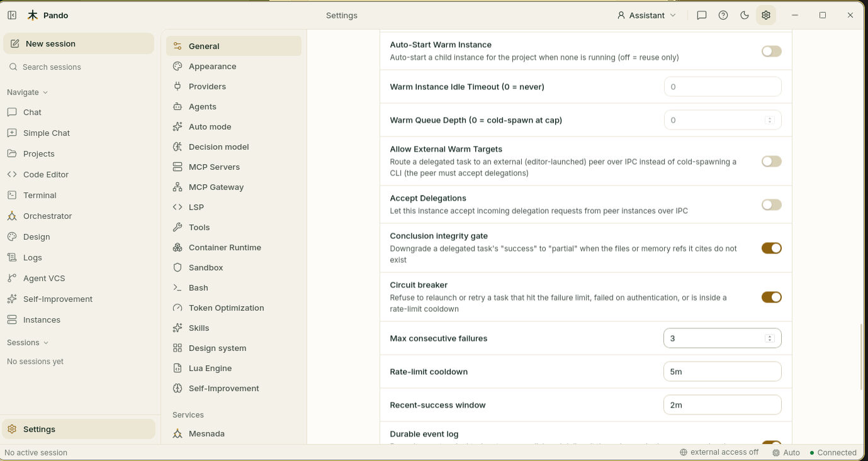Click the Recent-success window field

click(x=723, y=405)
